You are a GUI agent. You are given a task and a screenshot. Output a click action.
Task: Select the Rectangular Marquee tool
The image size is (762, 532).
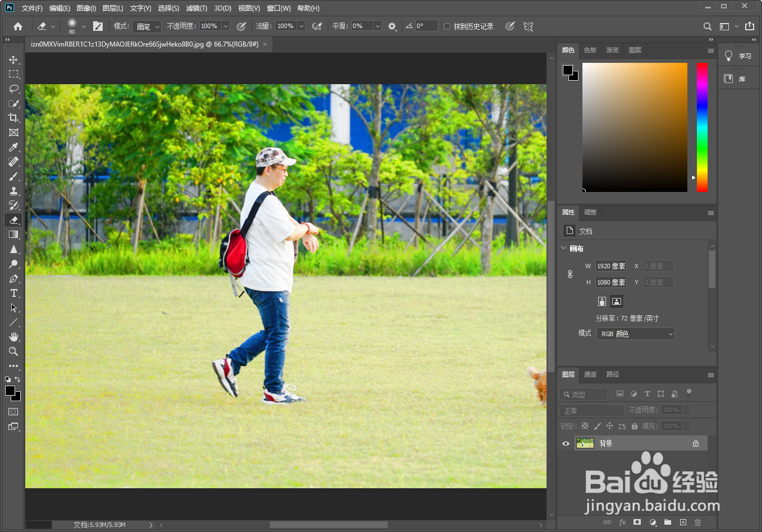(x=13, y=74)
